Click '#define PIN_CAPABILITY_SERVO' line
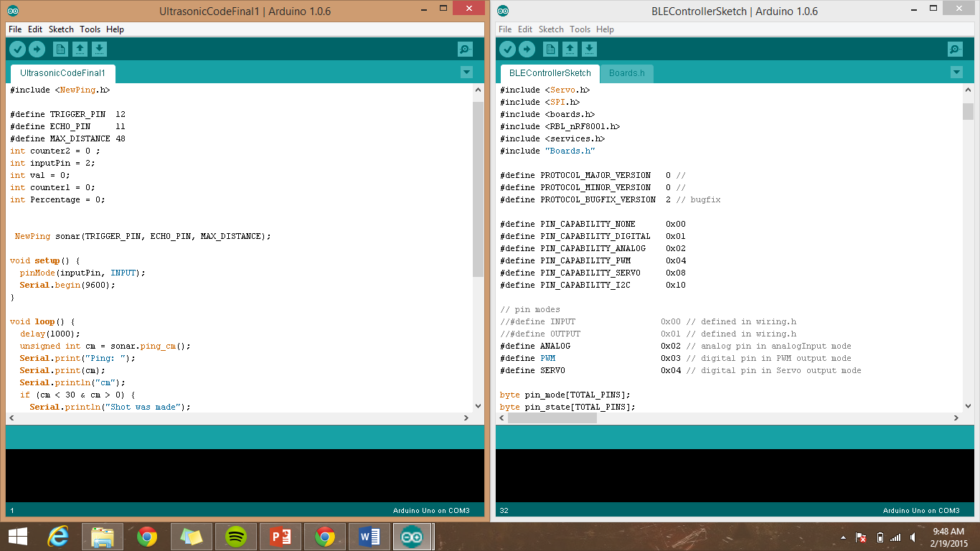Viewport: 980px width, 551px height. 593,273
